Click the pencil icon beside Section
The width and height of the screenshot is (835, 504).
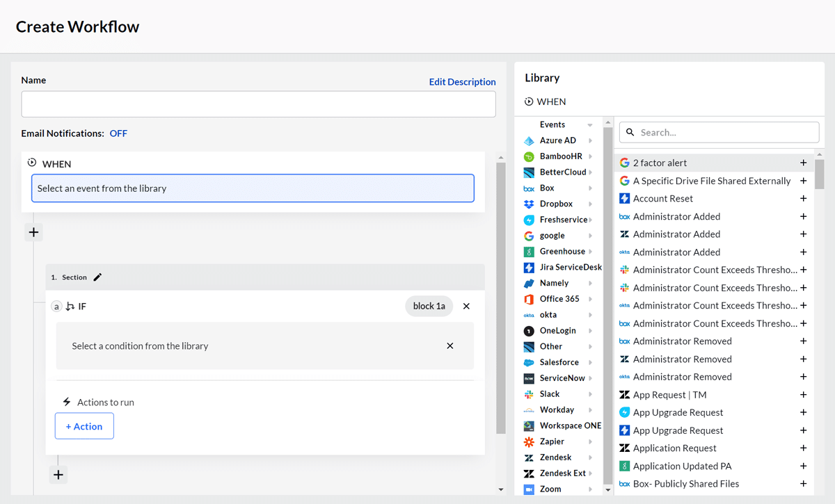coord(97,277)
